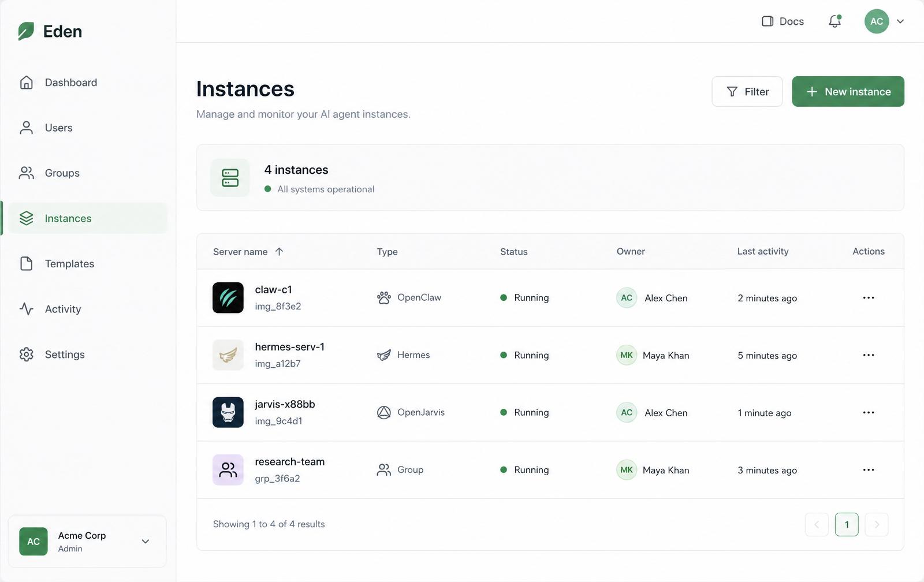Expand the Acme Corp organization switcher

(x=87, y=542)
